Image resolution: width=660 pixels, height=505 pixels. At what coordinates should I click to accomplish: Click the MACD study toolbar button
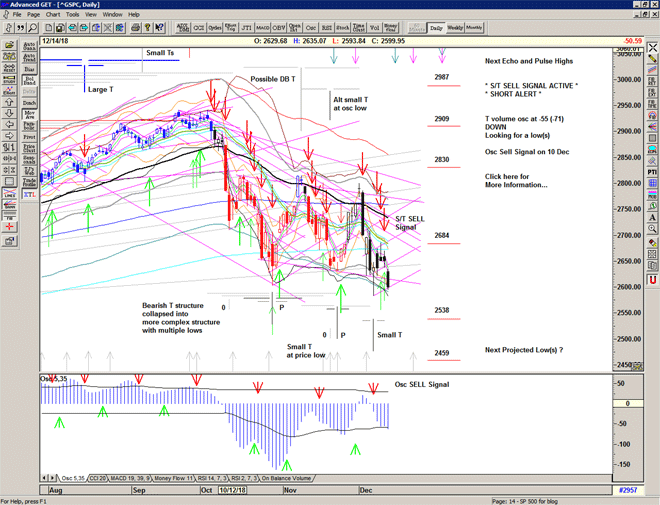coord(262,28)
